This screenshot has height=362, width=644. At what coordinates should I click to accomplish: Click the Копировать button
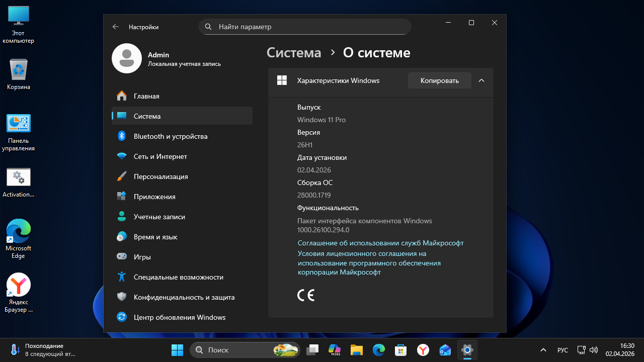click(x=439, y=80)
